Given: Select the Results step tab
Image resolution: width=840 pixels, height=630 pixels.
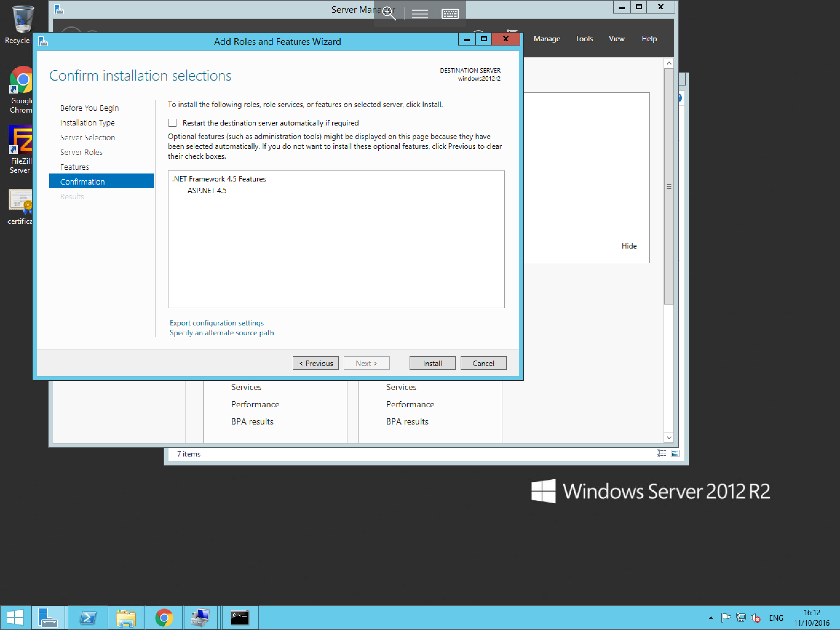Looking at the screenshot, I should coord(71,197).
